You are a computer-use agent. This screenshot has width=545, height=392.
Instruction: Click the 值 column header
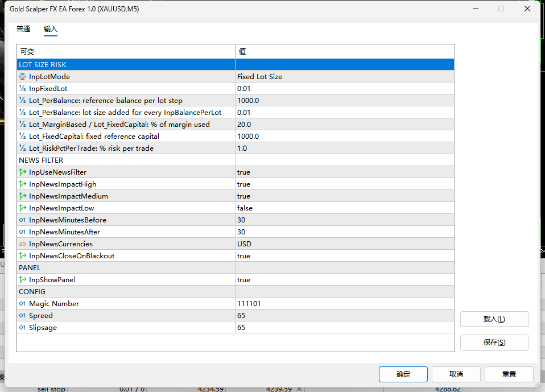[x=344, y=51]
